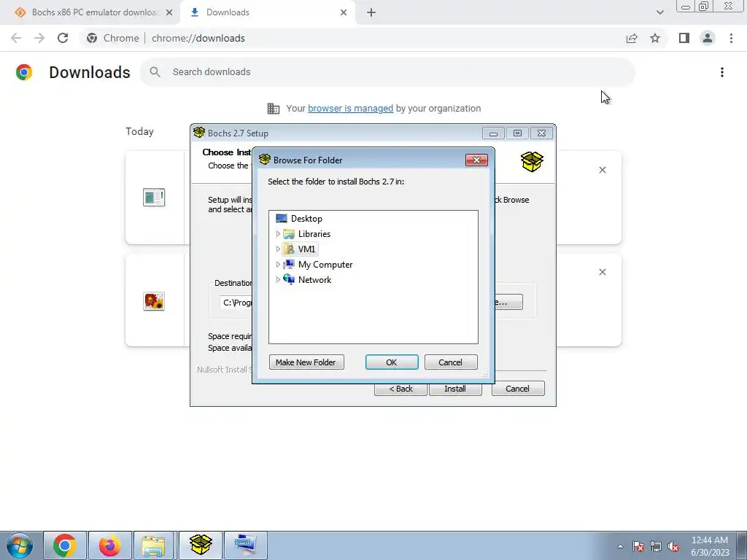Navigate forward in Chrome

click(39, 38)
